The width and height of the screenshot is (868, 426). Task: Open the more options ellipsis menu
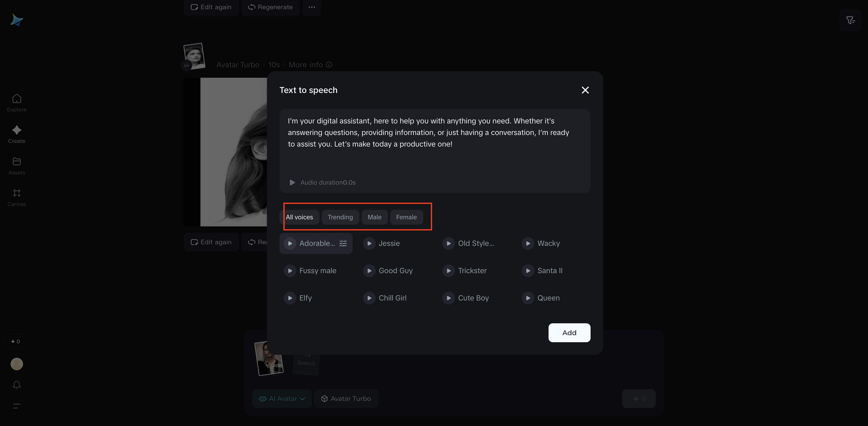(312, 7)
